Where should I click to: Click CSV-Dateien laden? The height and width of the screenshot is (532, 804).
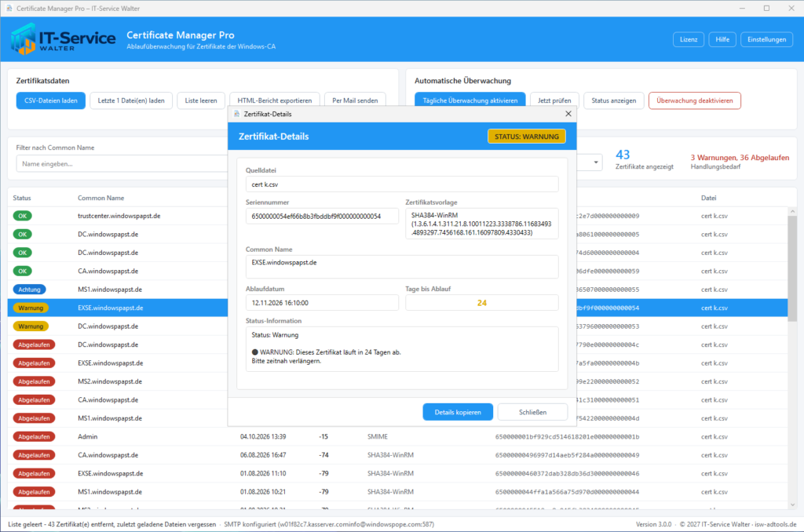(x=51, y=100)
